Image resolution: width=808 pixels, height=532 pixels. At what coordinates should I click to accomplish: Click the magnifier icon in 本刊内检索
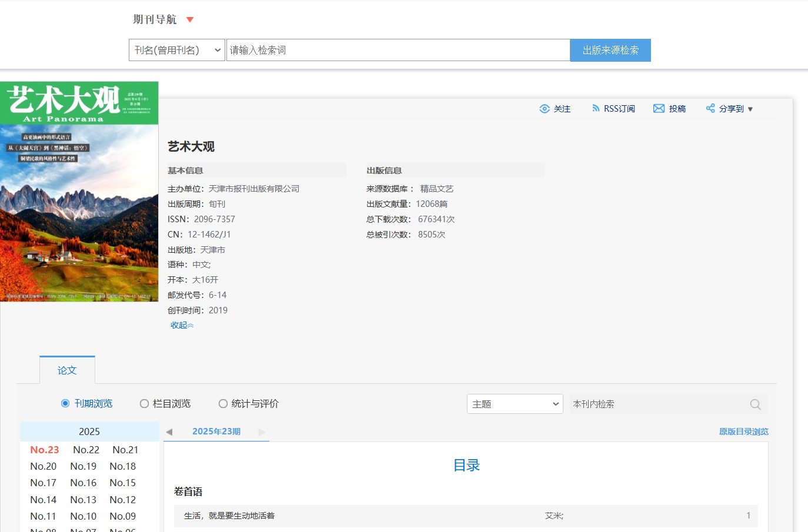tap(756, 404)
